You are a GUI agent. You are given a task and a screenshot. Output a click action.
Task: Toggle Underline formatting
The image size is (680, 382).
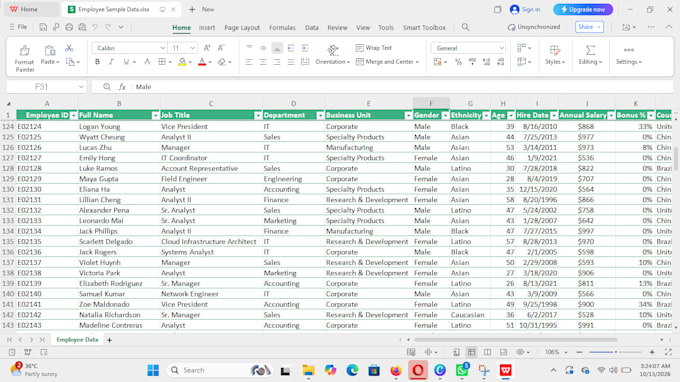tap(126, 62)
